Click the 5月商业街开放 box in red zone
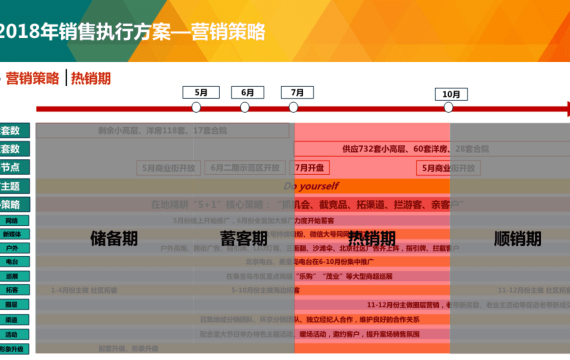The image size is (570, 360). pos(448,168)
